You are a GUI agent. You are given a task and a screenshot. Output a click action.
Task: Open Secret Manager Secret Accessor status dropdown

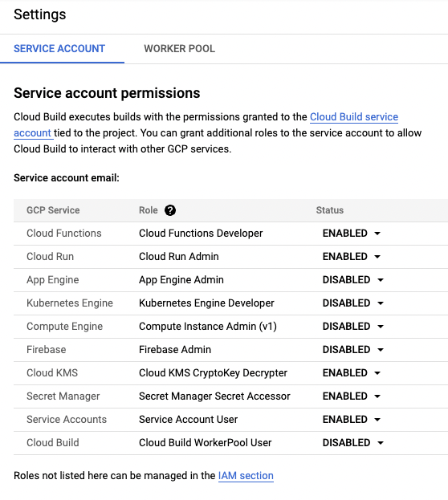(x=352, y=396)
